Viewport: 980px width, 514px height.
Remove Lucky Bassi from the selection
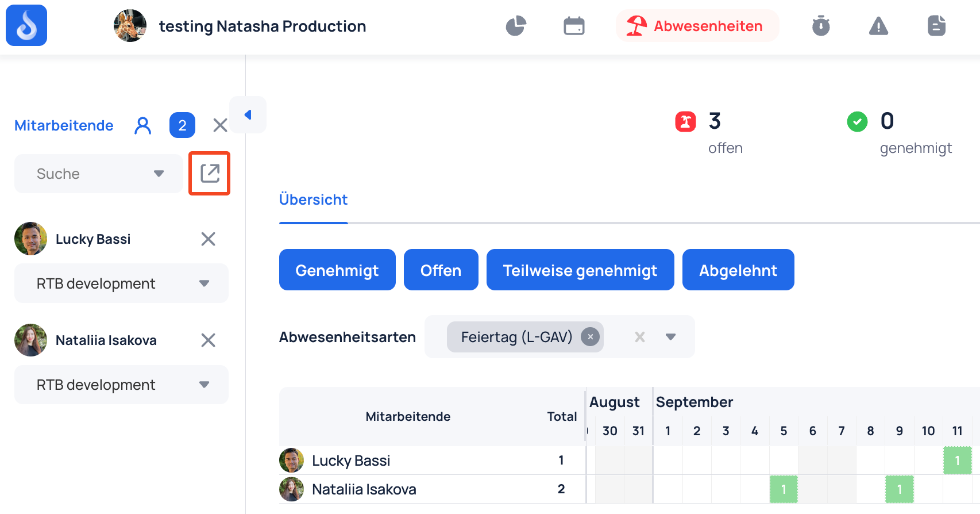(x=208, y=239)
